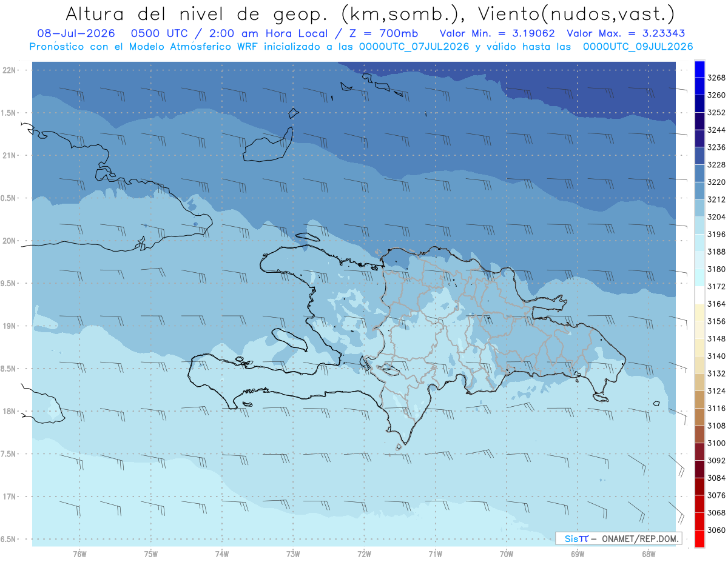Image resolution: width=728 pixels, height=562 pixels.
Task: Click the colorbar value '3100'
Action: (716, 443)
